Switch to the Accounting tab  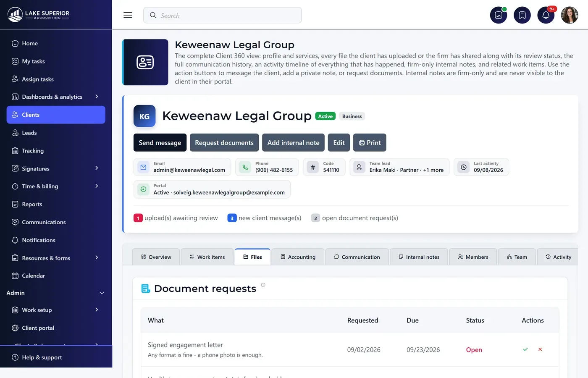[298, 257]
